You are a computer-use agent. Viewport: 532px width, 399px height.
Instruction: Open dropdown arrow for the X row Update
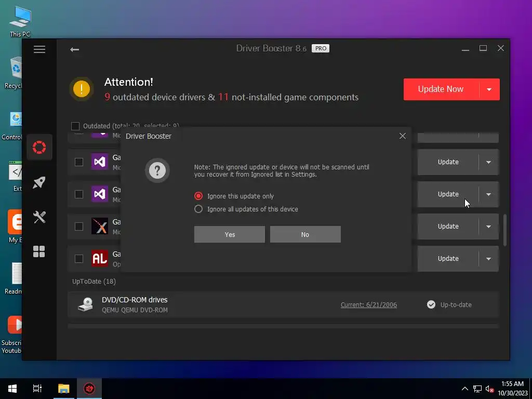(488, 227)
